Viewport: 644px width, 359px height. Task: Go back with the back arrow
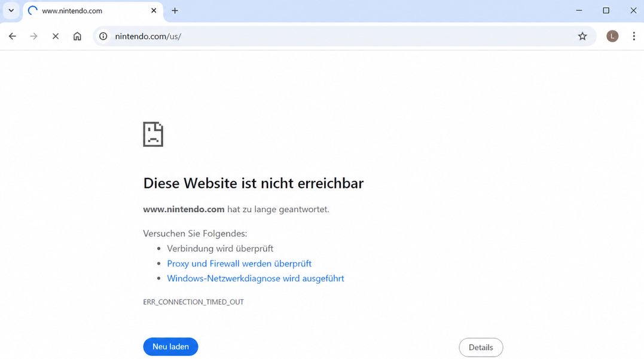[13, 36]
